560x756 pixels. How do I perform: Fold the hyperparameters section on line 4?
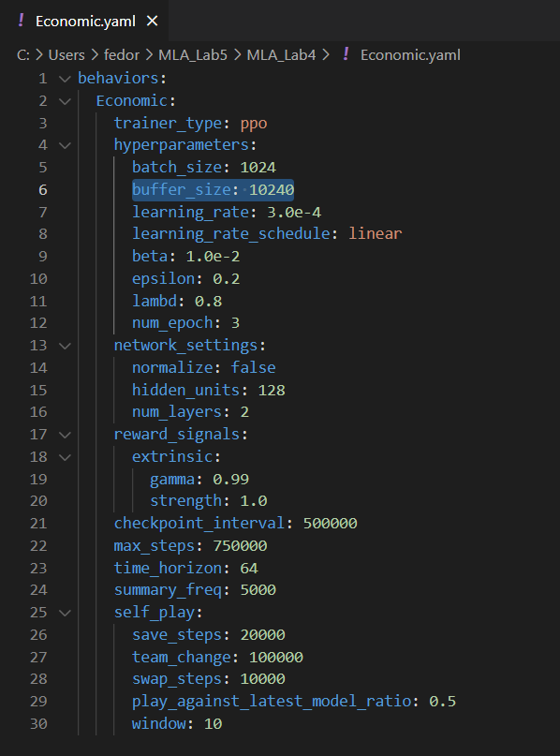tap(65, 145)
